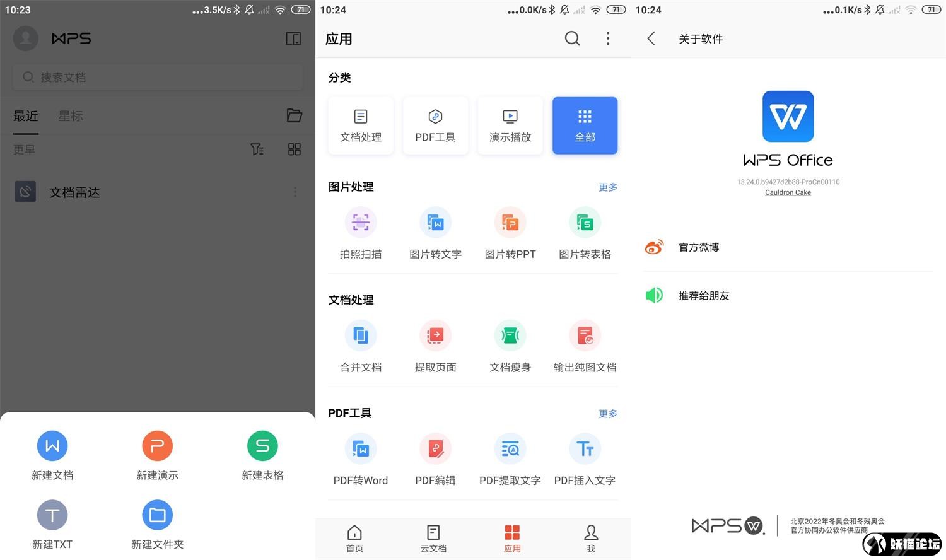Screen dimensions: 946x560
Task: Open the PDF插入文字 tool
Action: [x=585, y=460]
